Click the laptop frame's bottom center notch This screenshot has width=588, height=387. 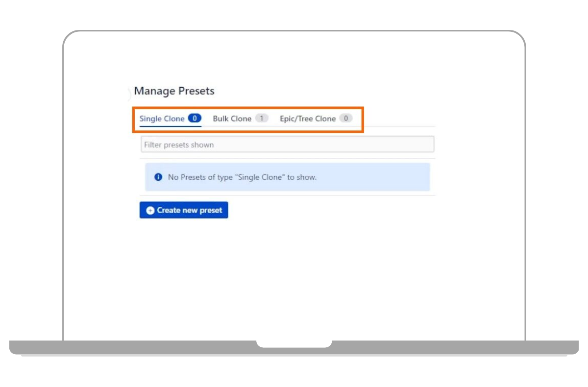pyautogui.click(x=294, y=344)
